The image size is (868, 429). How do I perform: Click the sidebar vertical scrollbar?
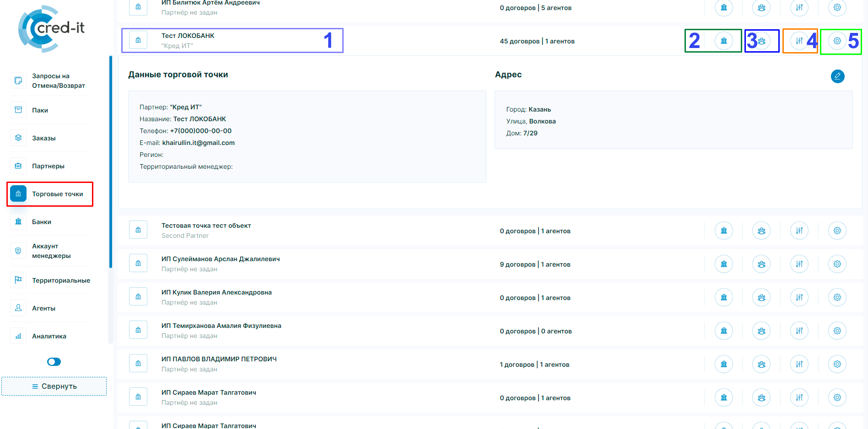point(110,160)
